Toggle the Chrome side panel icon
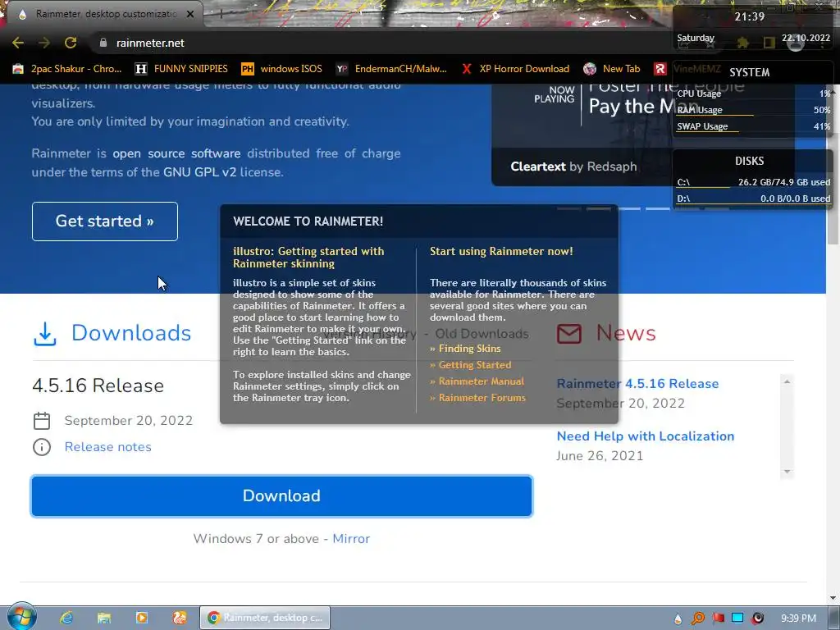The height and width of the screenshot is (630, 840). click(x=769, y=43)
